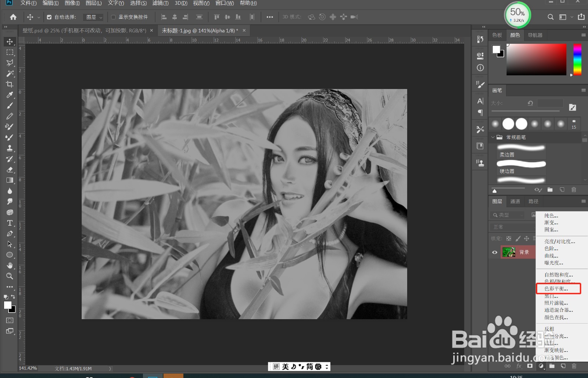Image resolution: width=588 pixels, height=378 pixels.
Task: Select the Blur tool
Action: [x=10, y=191]
